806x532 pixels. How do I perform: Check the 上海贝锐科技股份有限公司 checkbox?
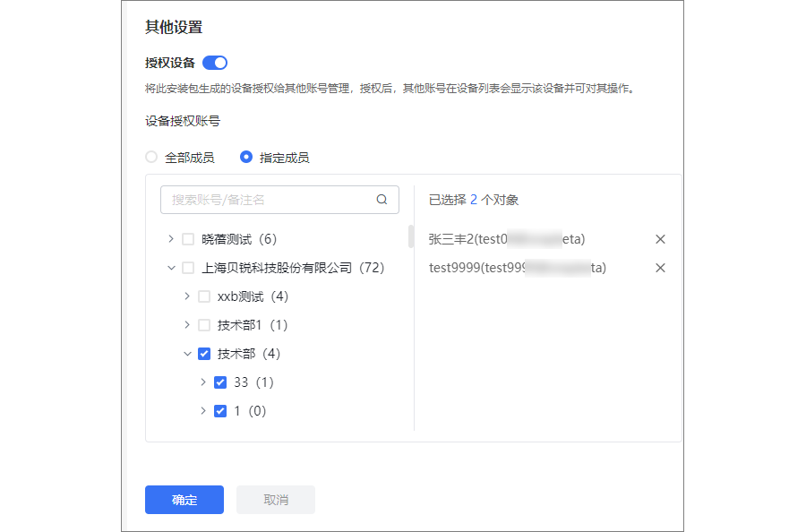pyautogui.click(x=188, y=268)
